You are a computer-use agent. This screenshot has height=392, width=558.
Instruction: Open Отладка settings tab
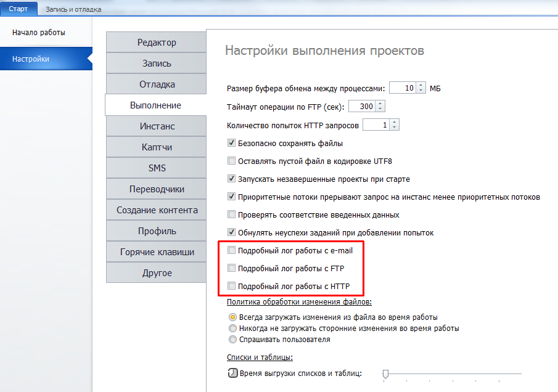[x=157, y=84]
